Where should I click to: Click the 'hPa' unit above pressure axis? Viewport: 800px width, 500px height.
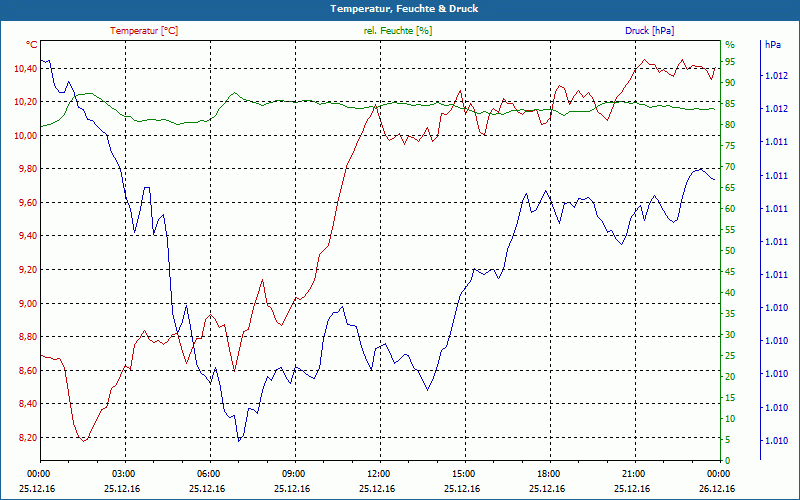[x=773, y=45]
